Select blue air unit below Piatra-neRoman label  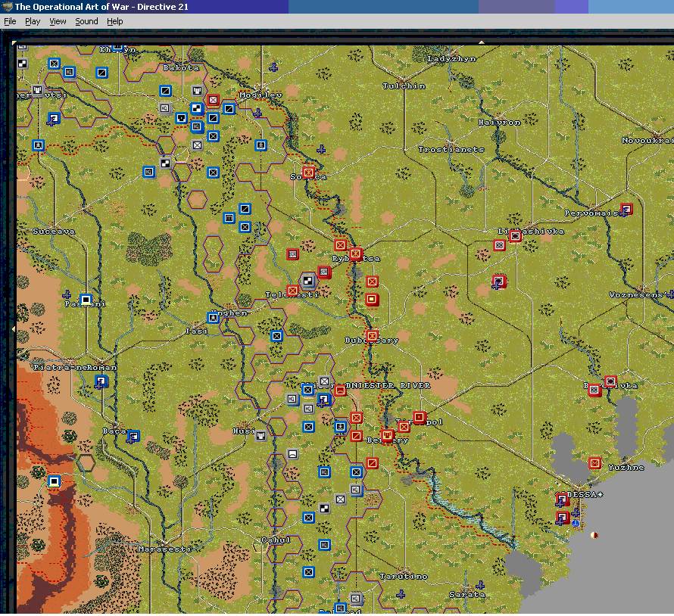[101, 381]
